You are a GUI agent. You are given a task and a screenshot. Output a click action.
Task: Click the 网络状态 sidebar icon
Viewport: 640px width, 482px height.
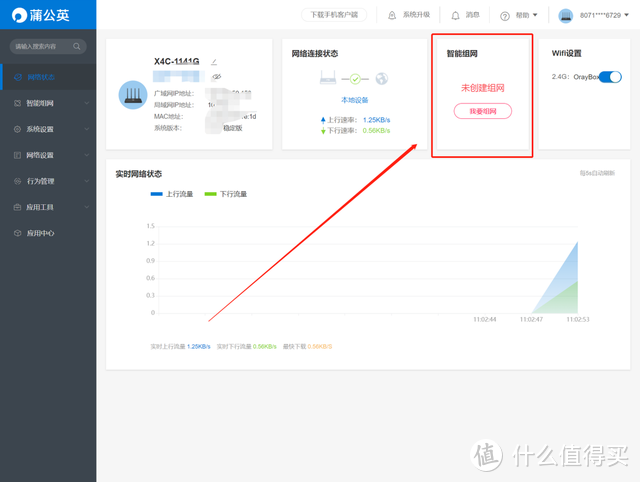(18, 77)
